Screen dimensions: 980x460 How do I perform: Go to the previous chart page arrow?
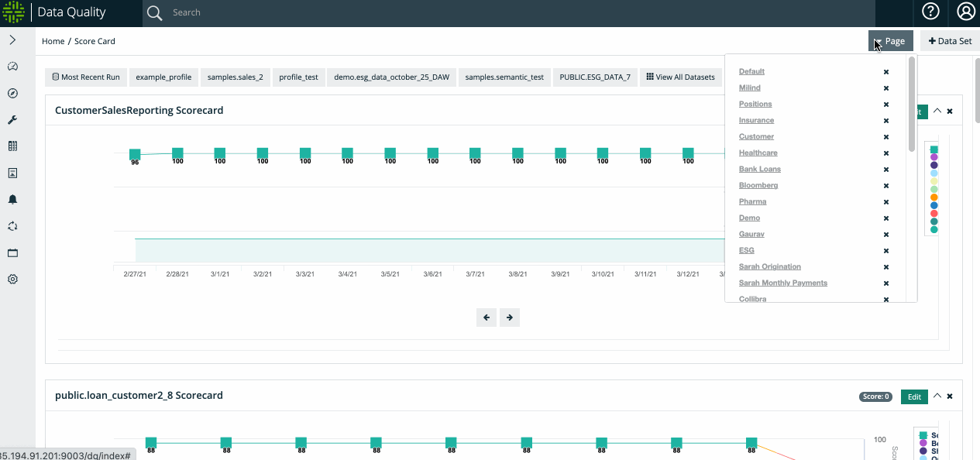pyautogui.click(x=487, y=317)
